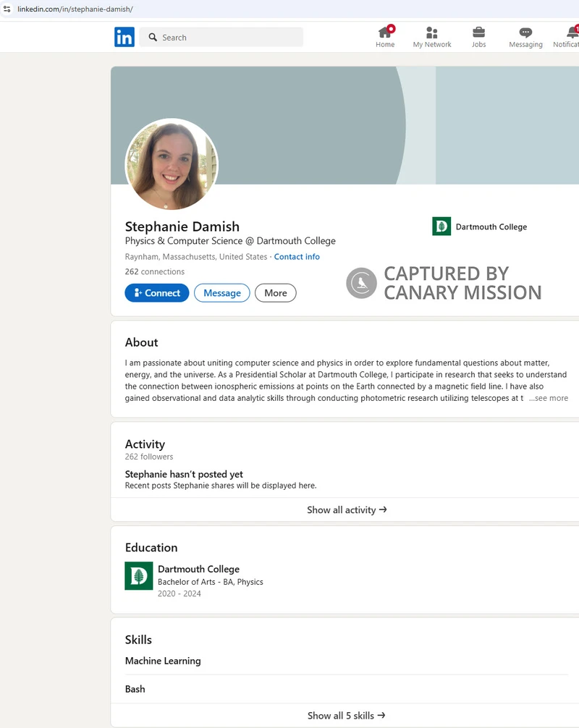Viewport: 579px width, 728px height.
Task: Click the browser address bar URL
Action: pyautogui.click(x=75, y=9)
